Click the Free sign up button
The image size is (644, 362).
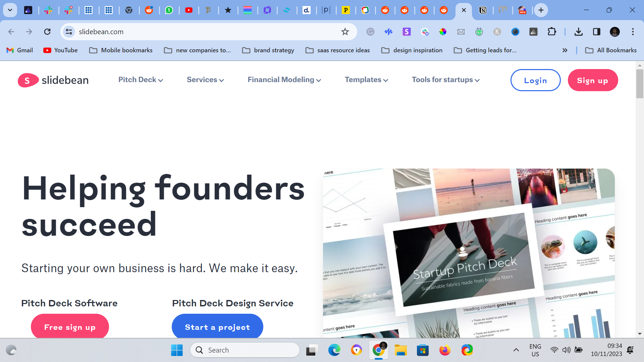(70, 327)
